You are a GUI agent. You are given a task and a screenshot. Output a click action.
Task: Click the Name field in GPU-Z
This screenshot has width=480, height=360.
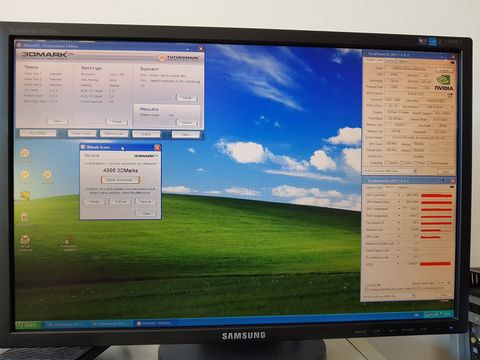tap(409, 68)
